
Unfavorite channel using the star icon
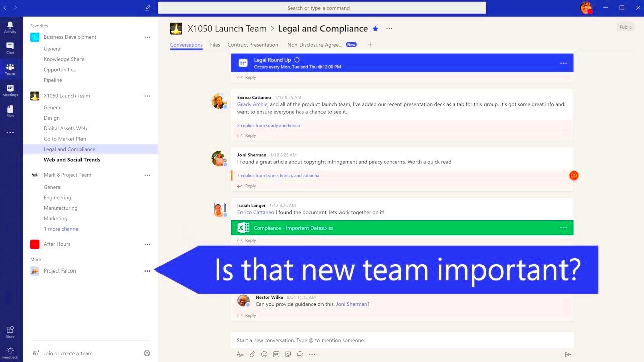pos(375,29)
